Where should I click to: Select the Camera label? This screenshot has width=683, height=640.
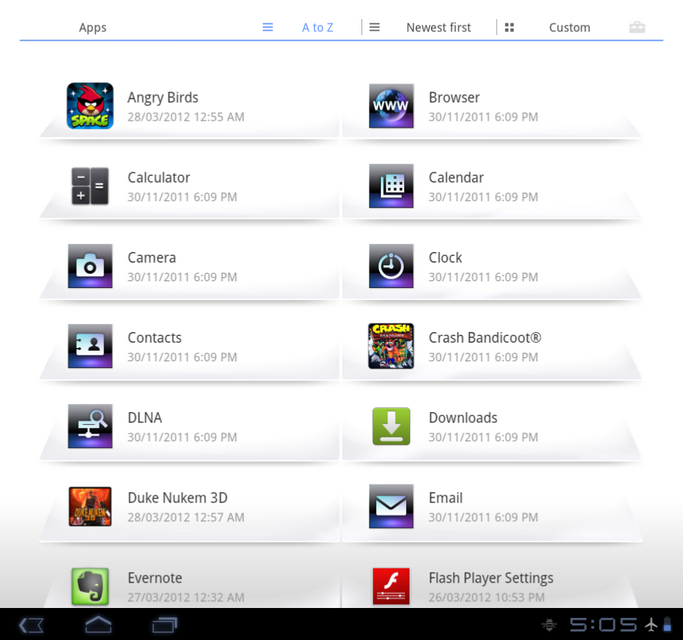[152, 258]
